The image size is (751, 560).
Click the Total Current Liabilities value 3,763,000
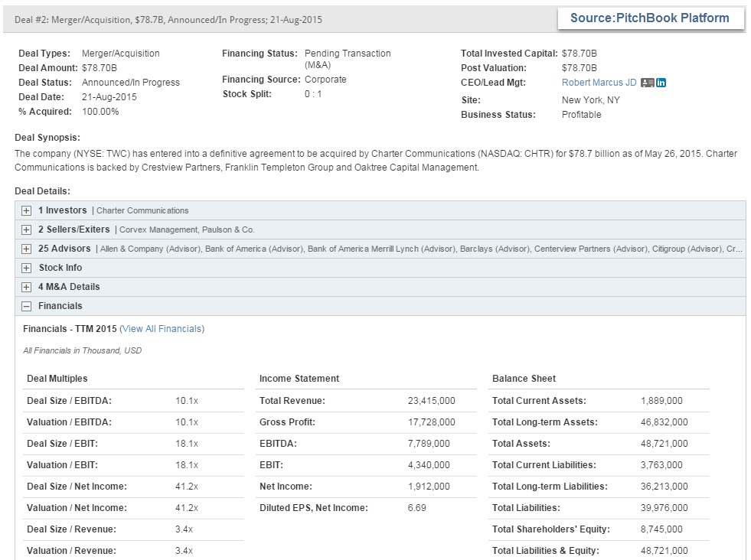pos(661,464)
